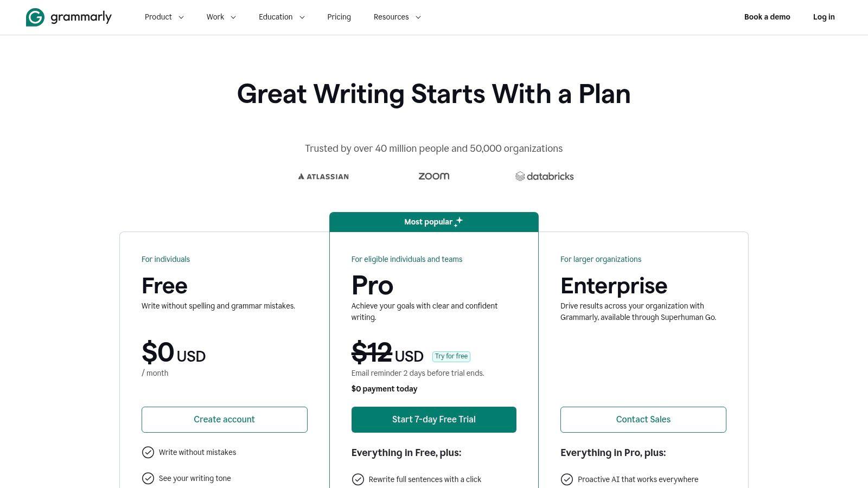Image resolution: width=868 pixels, height=488 pixels.
Task: Go to the Pricing page
Action: pos(339,17)
